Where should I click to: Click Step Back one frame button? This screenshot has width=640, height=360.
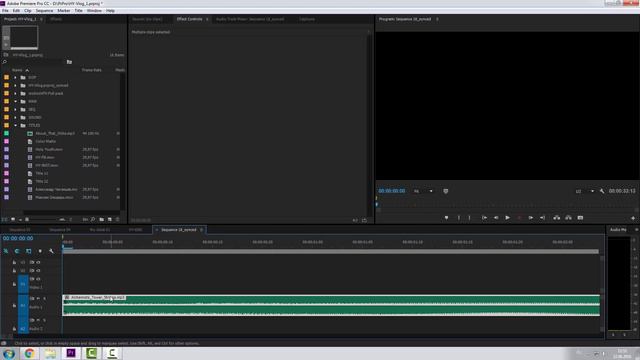pos(496,218)
